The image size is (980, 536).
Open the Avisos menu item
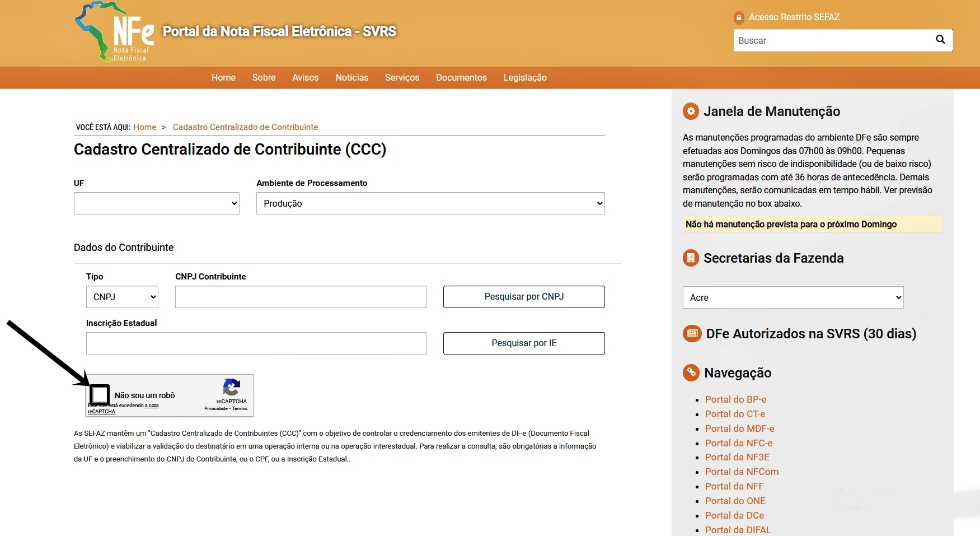point(305,77)
